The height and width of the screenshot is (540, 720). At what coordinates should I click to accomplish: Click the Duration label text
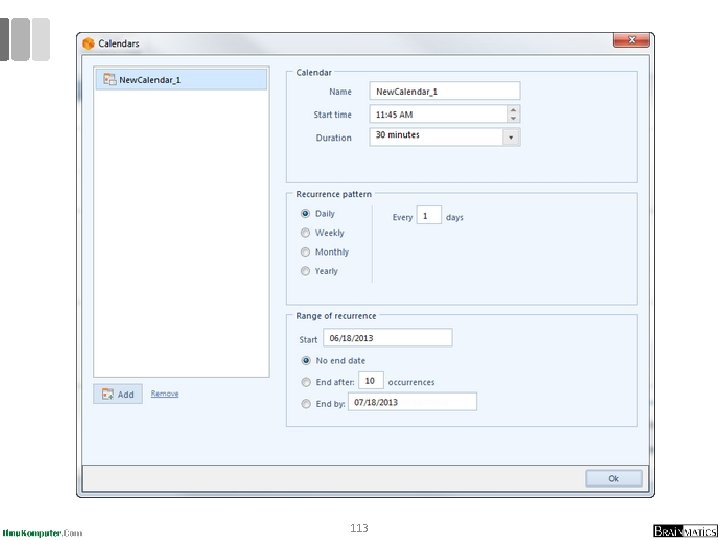tap(333, 138)
